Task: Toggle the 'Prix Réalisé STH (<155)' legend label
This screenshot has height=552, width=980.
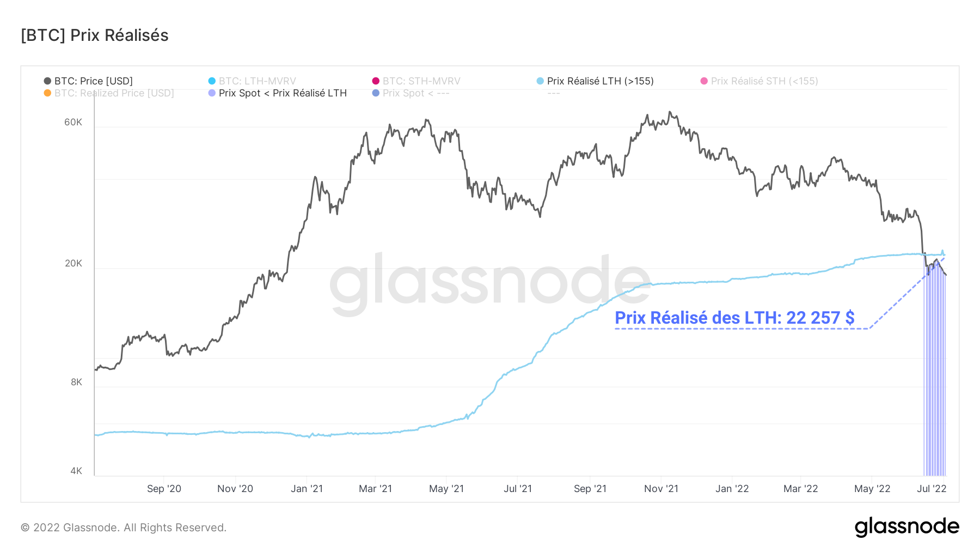Action: 764,81
